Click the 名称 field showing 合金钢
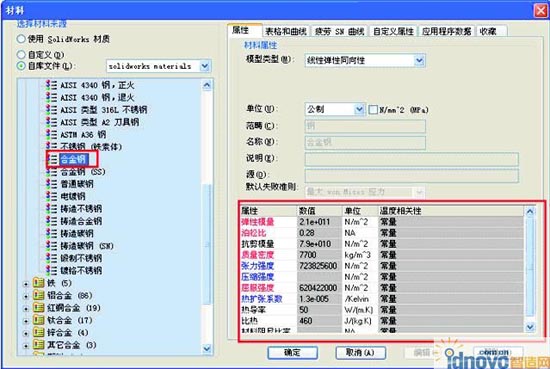 click(365, 142)
